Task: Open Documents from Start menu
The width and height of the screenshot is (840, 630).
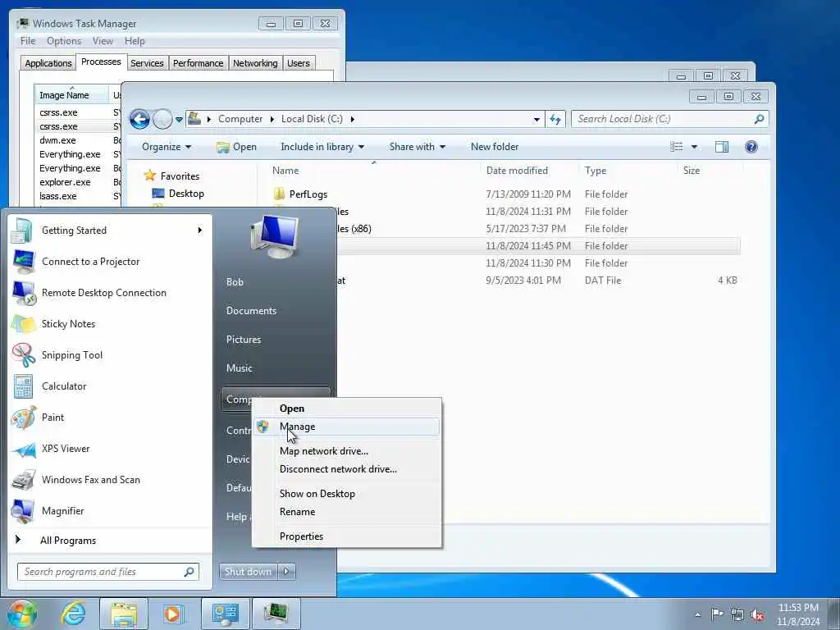Action: tap(251, 311)
